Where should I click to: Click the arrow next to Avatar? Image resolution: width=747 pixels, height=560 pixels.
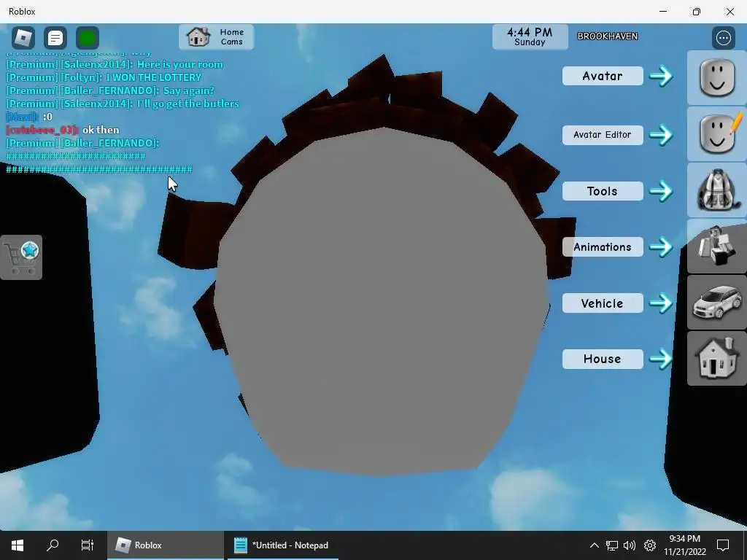point(661,76)
